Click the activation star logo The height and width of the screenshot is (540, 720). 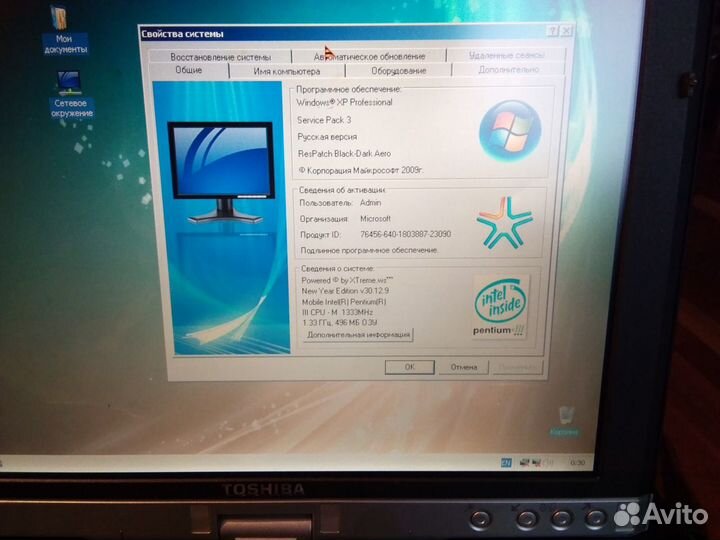tap(504, 223)
